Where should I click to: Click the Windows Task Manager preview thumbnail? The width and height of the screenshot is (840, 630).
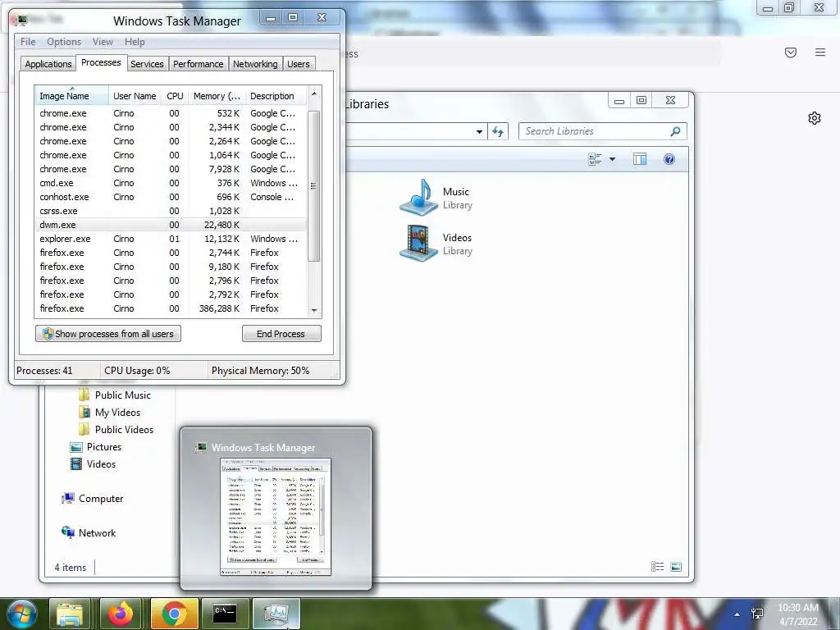click(x=276, y=517)
